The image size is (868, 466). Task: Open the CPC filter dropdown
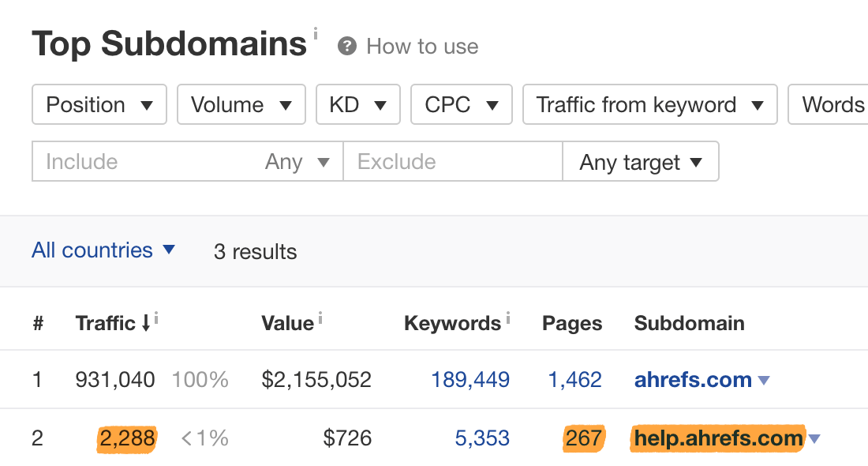(x=462, y=105)
